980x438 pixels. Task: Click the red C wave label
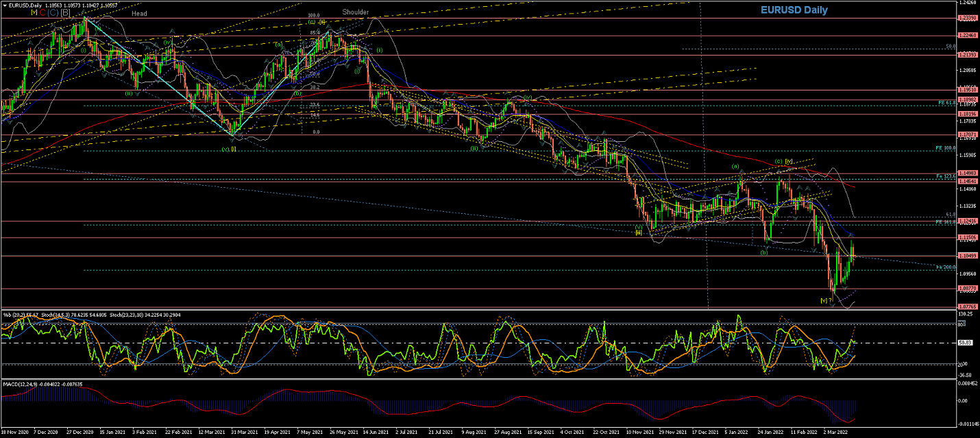[42, 12]
